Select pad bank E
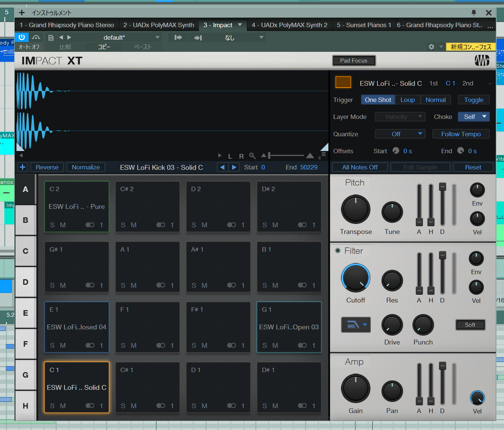Viewport: 504px width, 430px height. (26, 313)
